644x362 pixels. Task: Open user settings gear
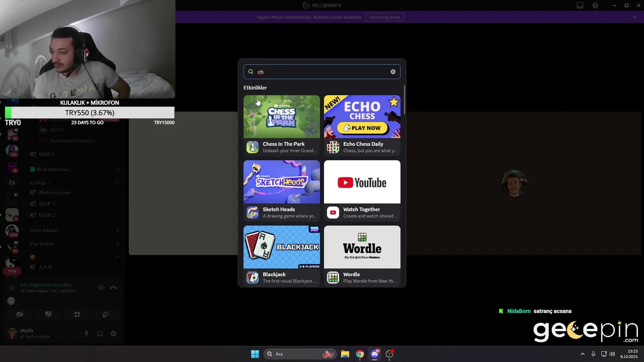point(113,333)
